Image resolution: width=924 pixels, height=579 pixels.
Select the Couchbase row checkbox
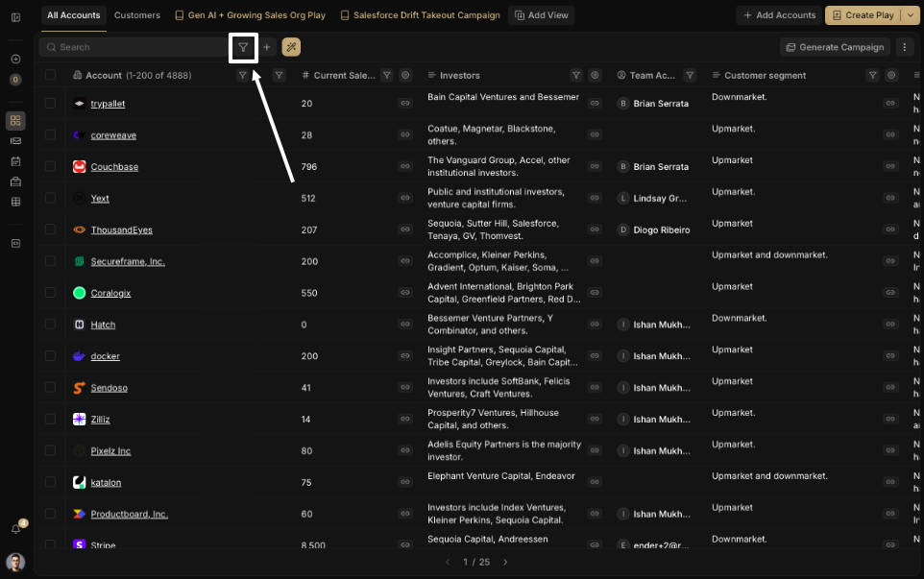click(50, 167)
